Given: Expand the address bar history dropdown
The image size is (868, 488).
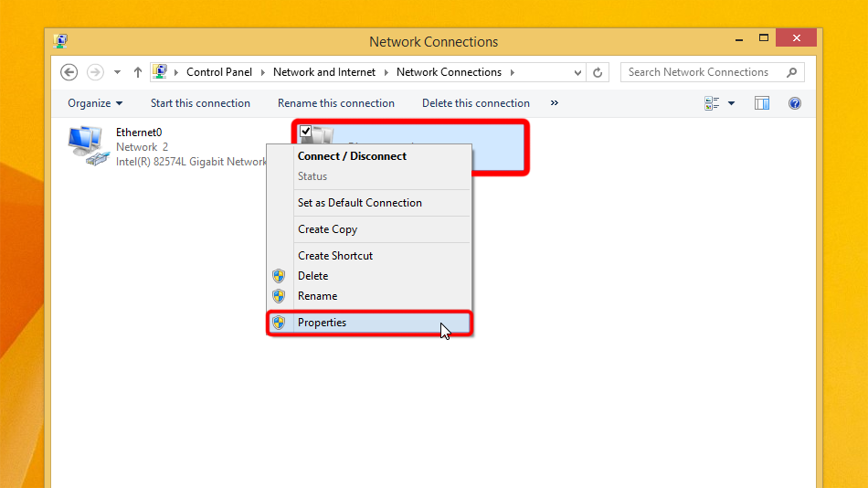Looking at the screenshot, I should [x=577, y=72].
